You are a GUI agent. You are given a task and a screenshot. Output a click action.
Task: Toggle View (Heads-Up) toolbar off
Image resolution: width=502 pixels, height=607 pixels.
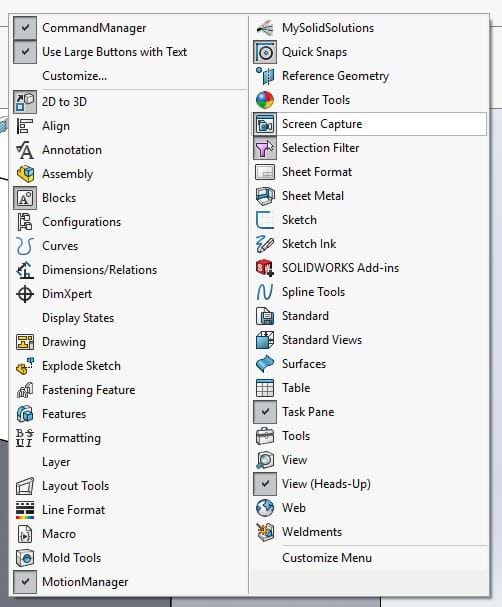265,484
